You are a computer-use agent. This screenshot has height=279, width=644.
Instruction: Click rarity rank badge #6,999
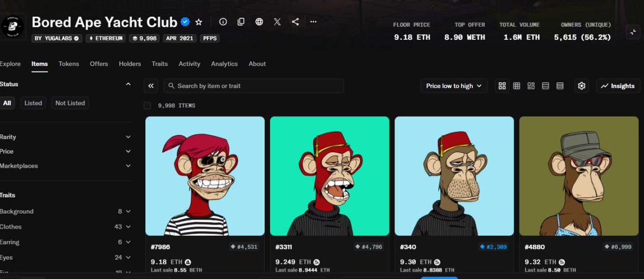618,247
